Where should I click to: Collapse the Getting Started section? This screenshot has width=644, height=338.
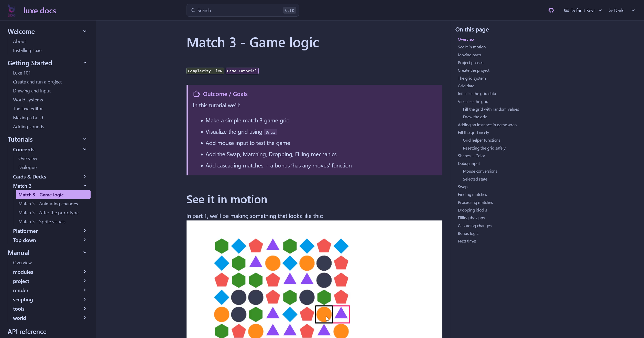pos(85,63)
